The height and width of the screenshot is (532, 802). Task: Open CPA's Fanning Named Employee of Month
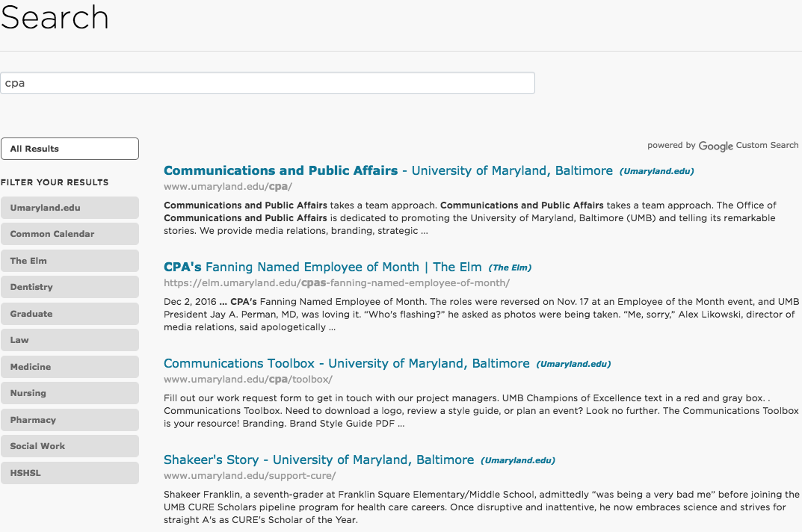[x=322, y=267]
